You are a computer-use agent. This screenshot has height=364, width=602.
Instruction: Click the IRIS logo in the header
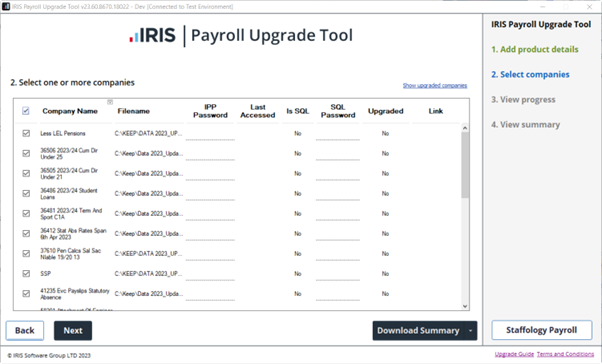[152, 35]
